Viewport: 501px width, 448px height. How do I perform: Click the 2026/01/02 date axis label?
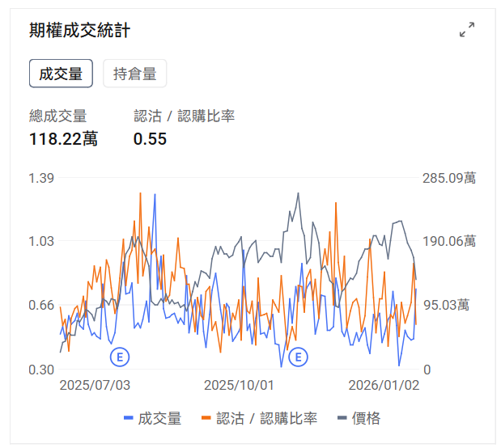pos(384,386)
